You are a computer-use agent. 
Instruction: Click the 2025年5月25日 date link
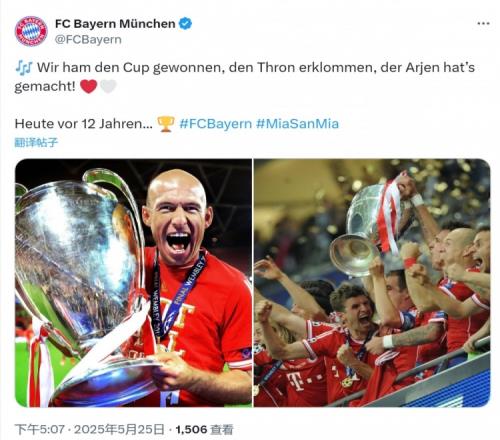point(119,429)
